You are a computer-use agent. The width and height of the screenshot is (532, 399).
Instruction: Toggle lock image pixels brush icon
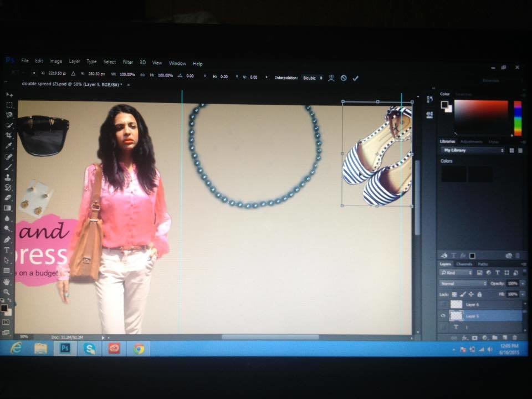[x=463, y=294]
